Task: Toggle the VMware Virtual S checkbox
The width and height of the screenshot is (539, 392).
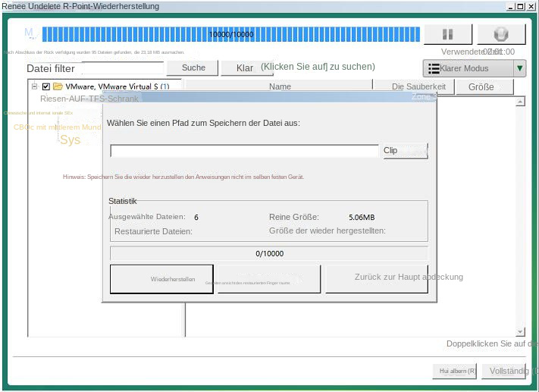Action: 45,86
